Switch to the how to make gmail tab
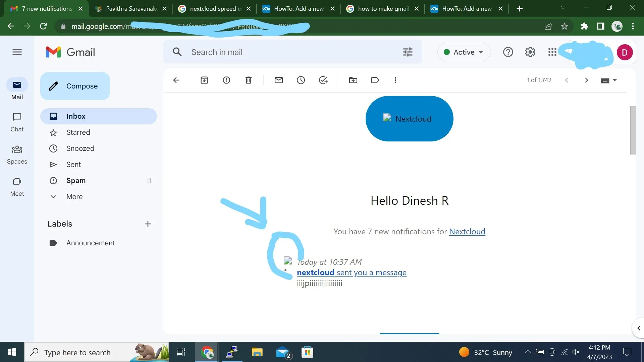 point(383,9)
